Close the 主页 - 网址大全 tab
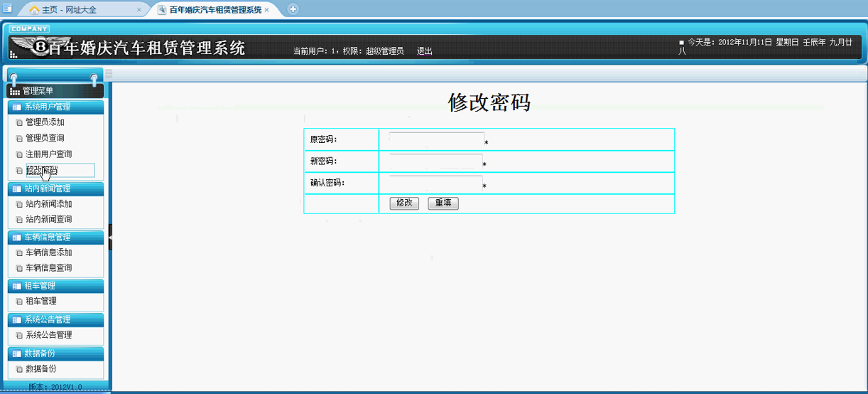The height and width of the screenshot is (394, 868). (x=139, y=10)
